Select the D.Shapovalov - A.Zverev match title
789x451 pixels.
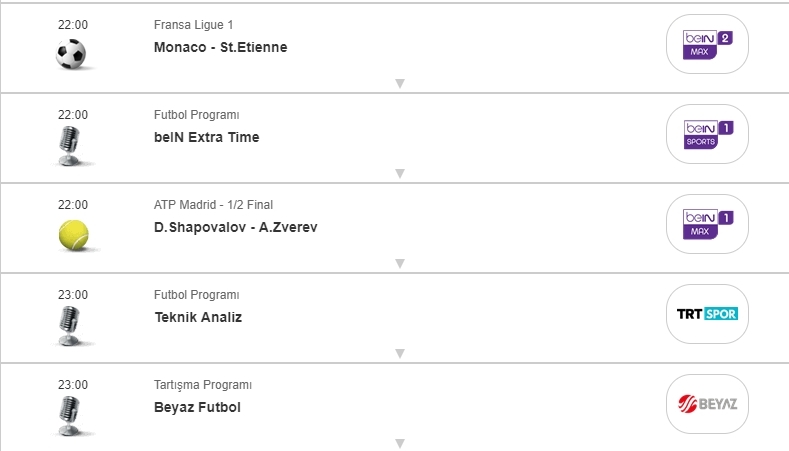(x=237, y=227)
